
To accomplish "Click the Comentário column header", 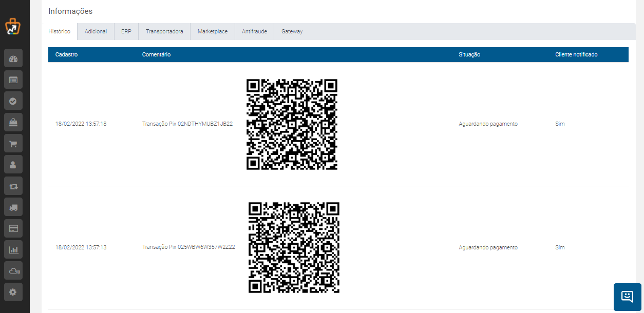I will 157,54.
